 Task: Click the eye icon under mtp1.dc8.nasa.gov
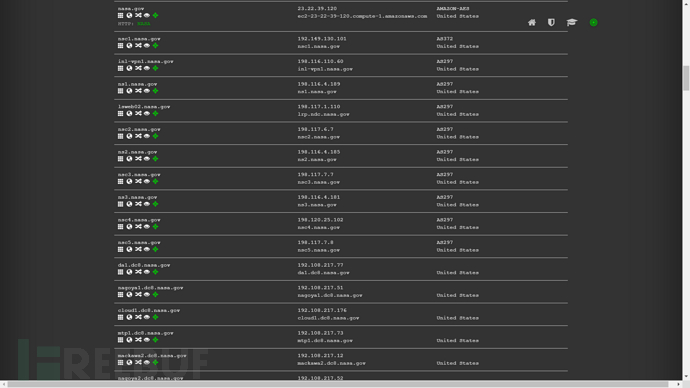tap(147, 340)
